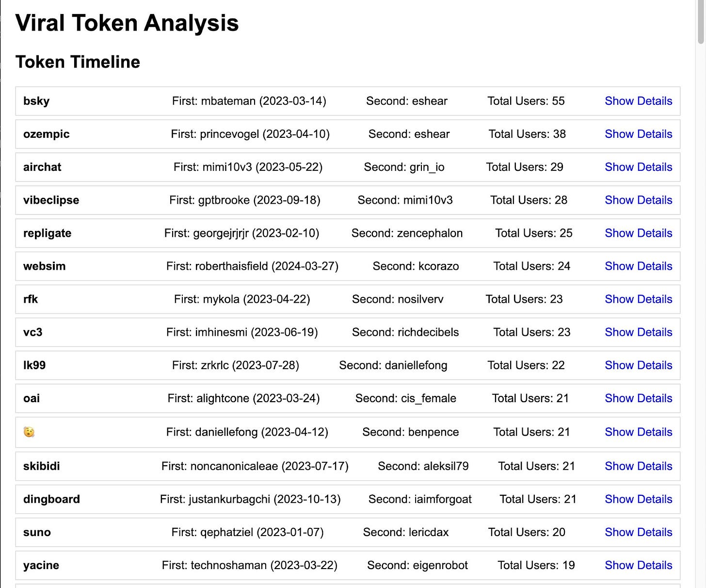
Task: Select the websim token name
Action: [44, 266]
